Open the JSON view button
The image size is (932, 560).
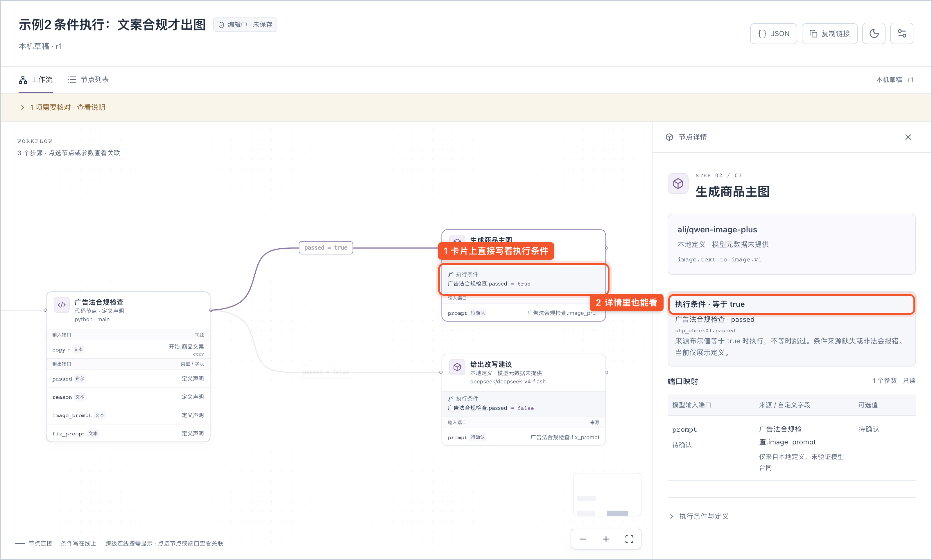coord(773,34)
